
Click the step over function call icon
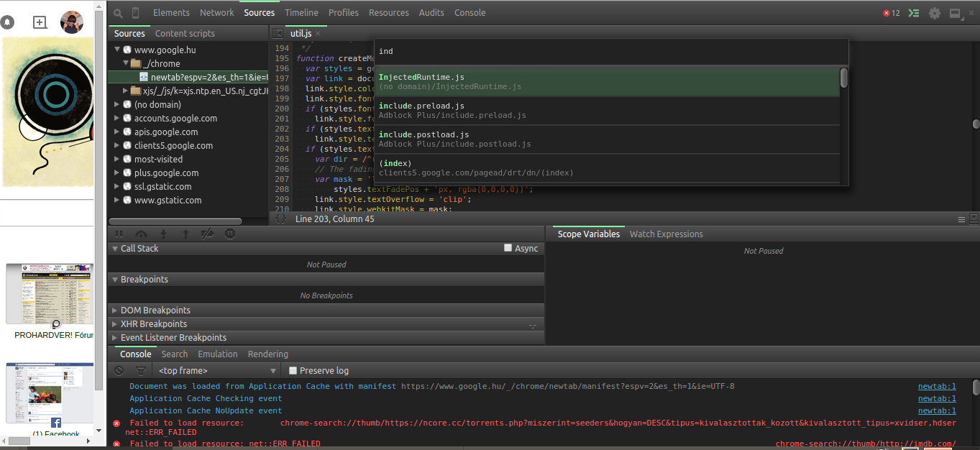point(141,234)
